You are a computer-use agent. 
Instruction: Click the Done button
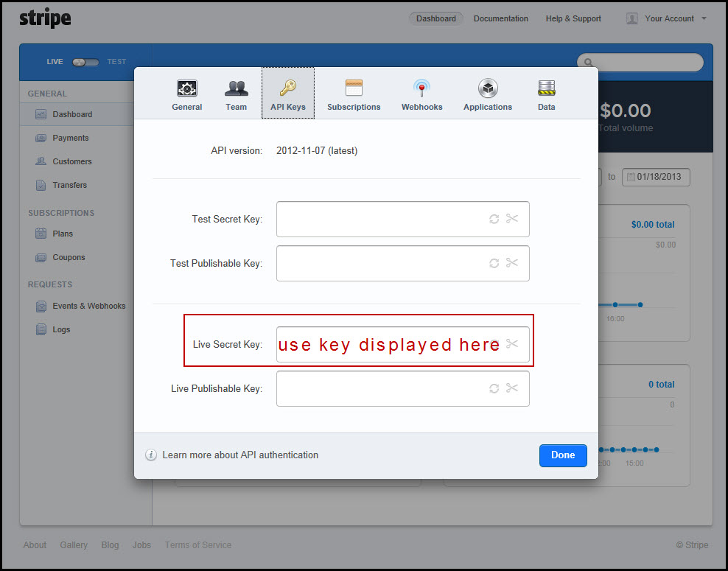click(x=563, y=455)
